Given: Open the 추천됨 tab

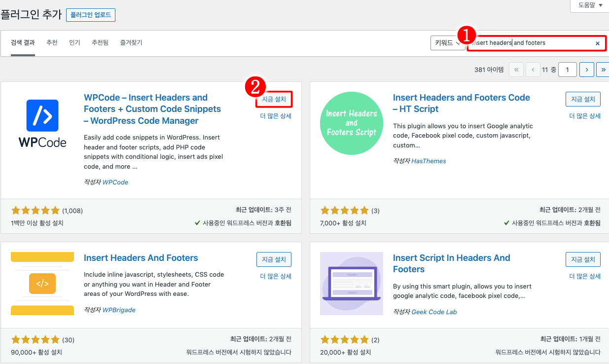Looking at the screenshot, I should point(100,43).
